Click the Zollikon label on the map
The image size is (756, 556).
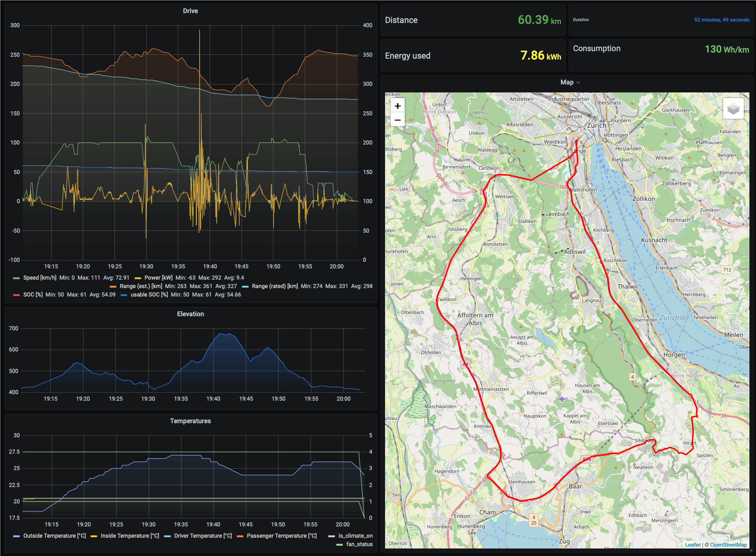point(644,198)
